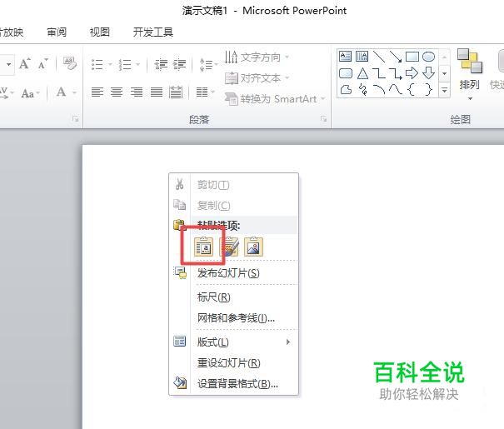Open the Change Case Aa menu
The width and height of the screenshot is (504, 429).
(30, 93)
